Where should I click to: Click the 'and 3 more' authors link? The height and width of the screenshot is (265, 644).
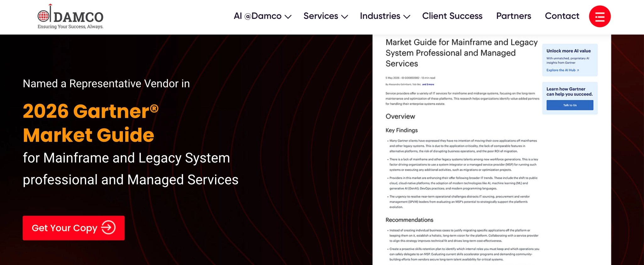428,84
